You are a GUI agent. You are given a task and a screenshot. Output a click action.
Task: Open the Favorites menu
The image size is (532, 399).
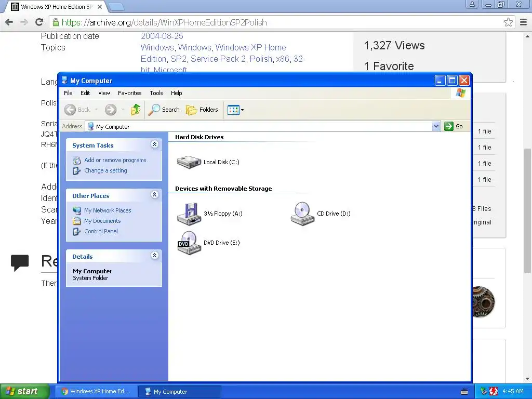point(129,93)
